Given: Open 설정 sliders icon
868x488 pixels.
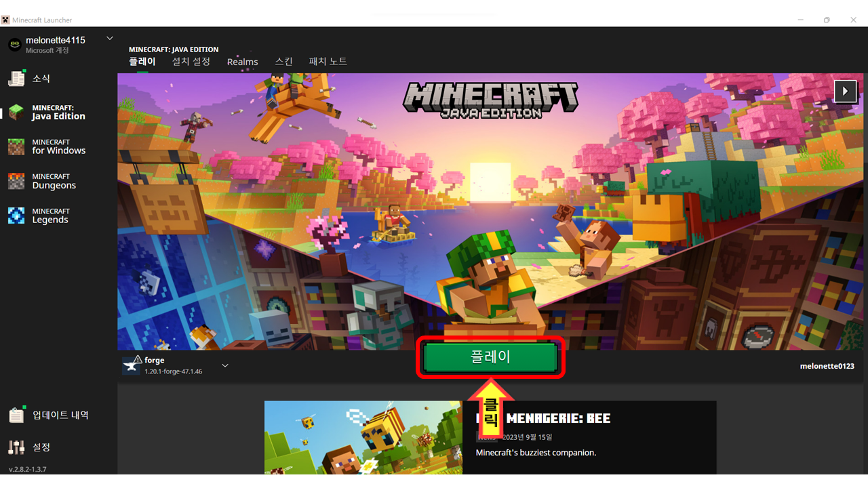Looking at the screenshot, I should (16, 447).
